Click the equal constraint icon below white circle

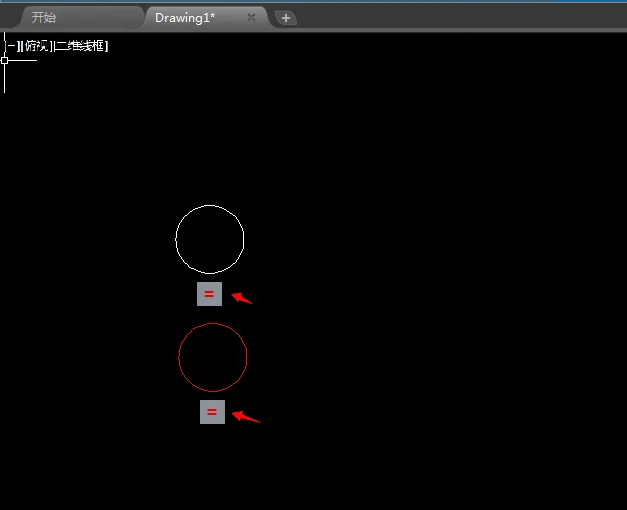pos(209,294)
